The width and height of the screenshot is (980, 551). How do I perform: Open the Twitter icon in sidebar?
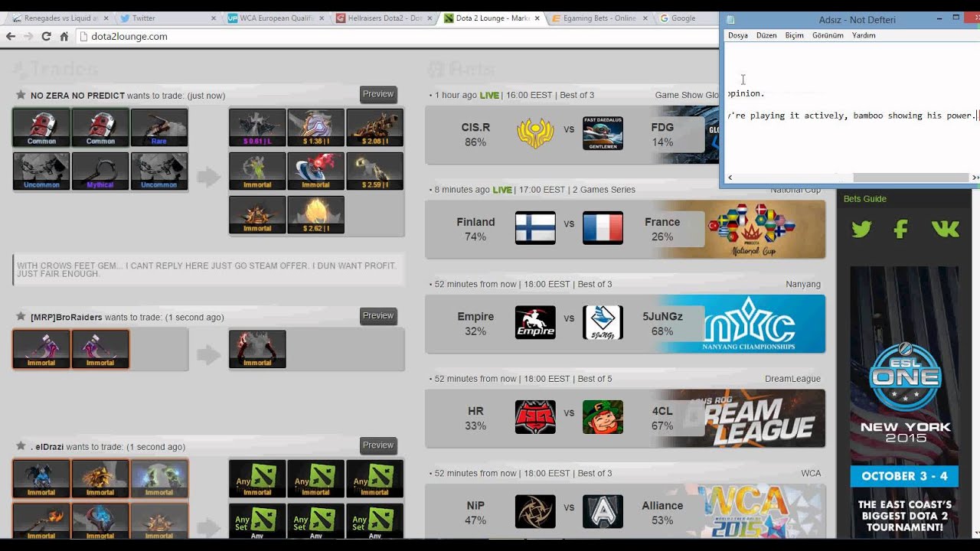pos(861,229)
